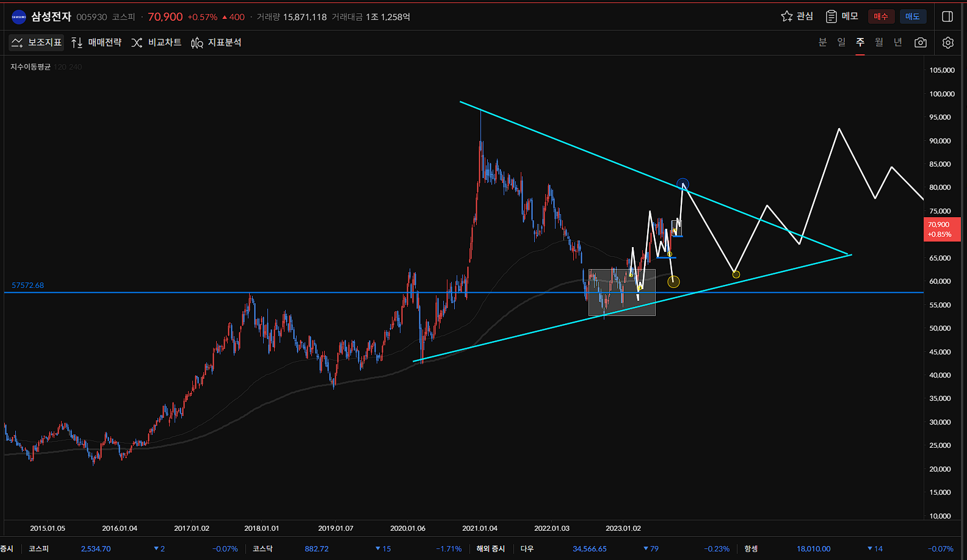
Task: Click the Samsung logo icon
Action: [x=19, y=17]
